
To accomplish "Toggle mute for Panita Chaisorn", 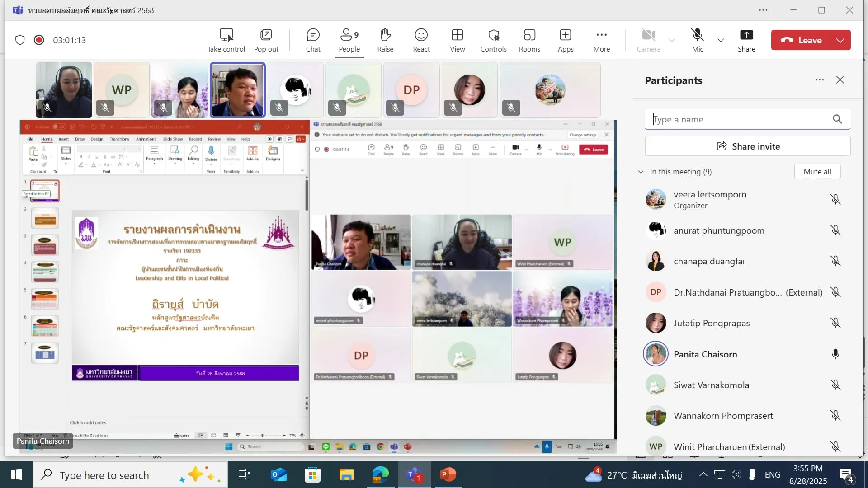I will tap(835, 354).
